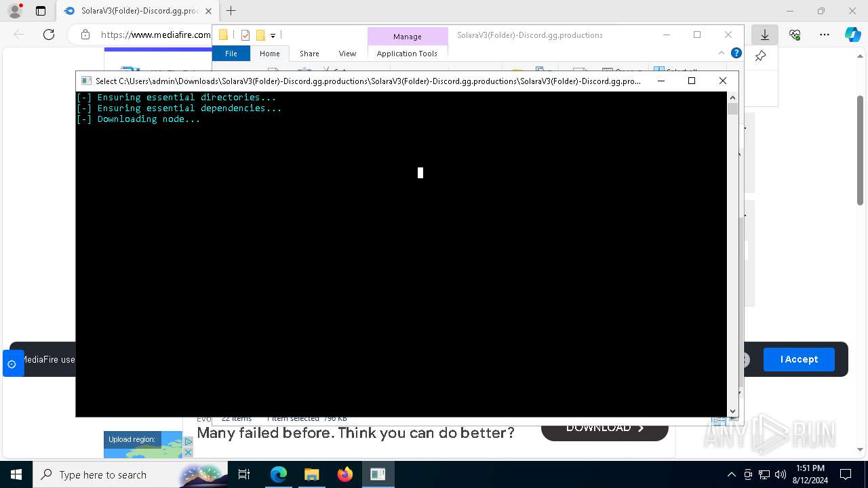This screenshot has width=868, height=488.
Task: Focus the Edge address bar URL
Action: [155, 35]
